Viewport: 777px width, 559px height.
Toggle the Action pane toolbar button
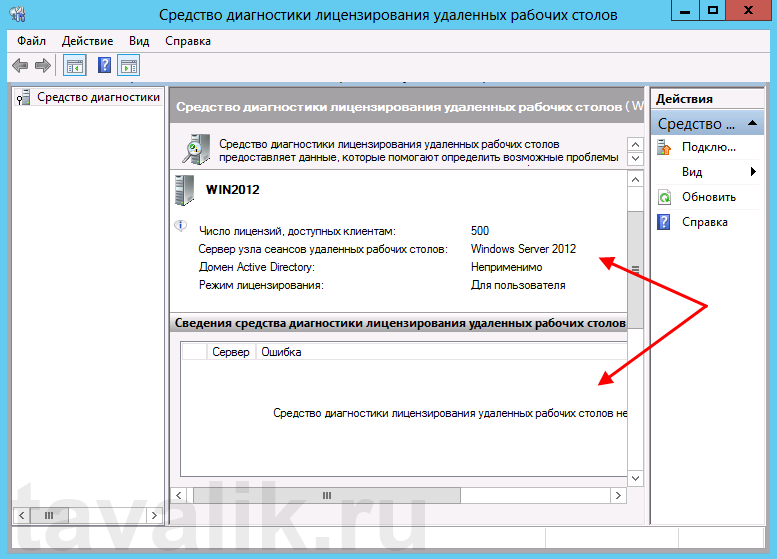click(128, 66)
